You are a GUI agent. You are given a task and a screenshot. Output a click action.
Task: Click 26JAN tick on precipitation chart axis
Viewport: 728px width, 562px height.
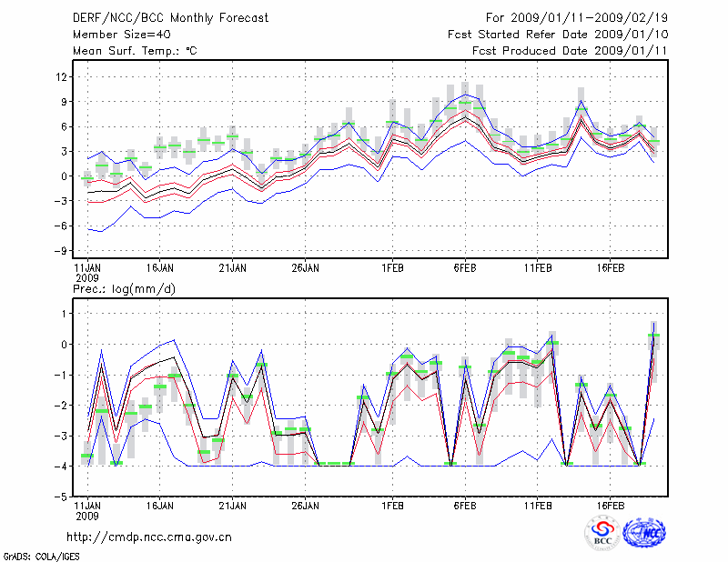pos(305,503)
